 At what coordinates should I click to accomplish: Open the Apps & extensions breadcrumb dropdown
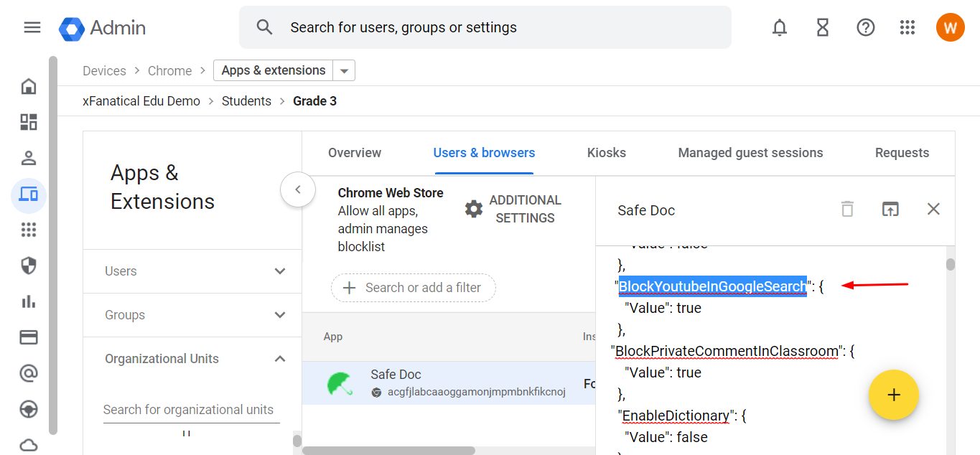click(344, 70)
